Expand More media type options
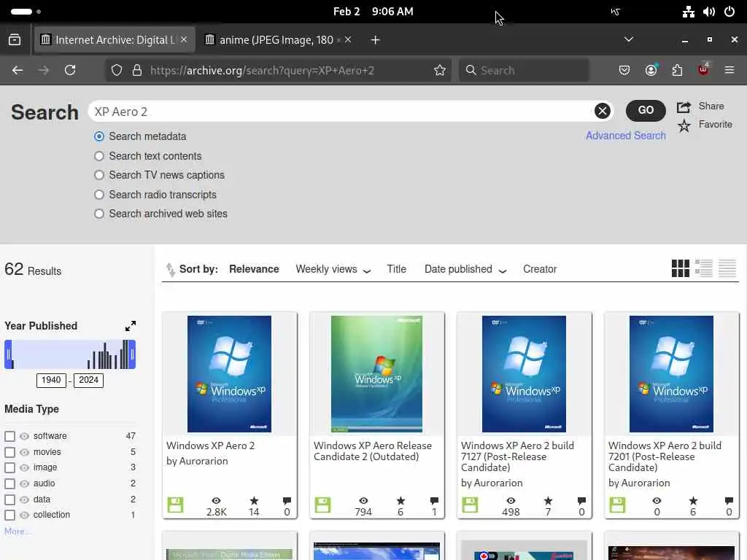The image size is (747, 560). [18, 532]
